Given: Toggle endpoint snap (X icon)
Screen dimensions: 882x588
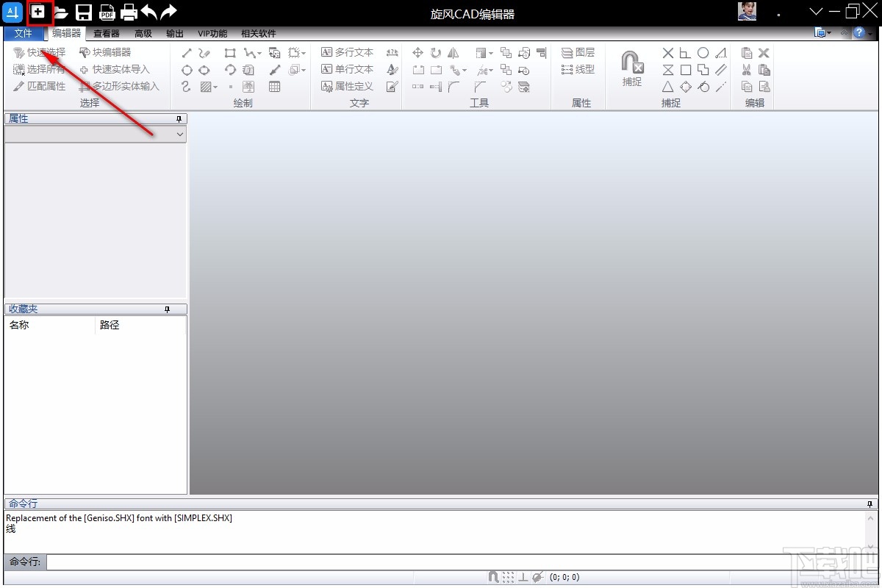Looking at the screenshot, I should pos(667,53).
